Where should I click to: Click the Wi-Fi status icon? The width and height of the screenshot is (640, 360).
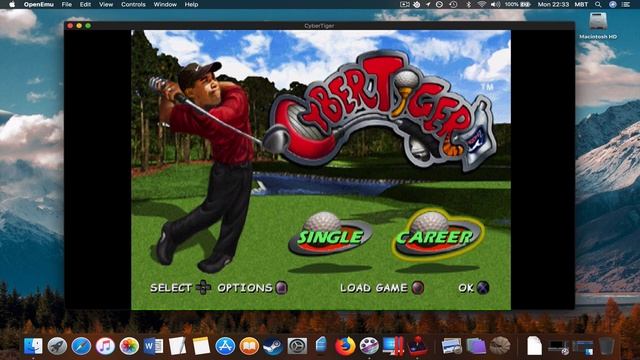click(482, 4)
